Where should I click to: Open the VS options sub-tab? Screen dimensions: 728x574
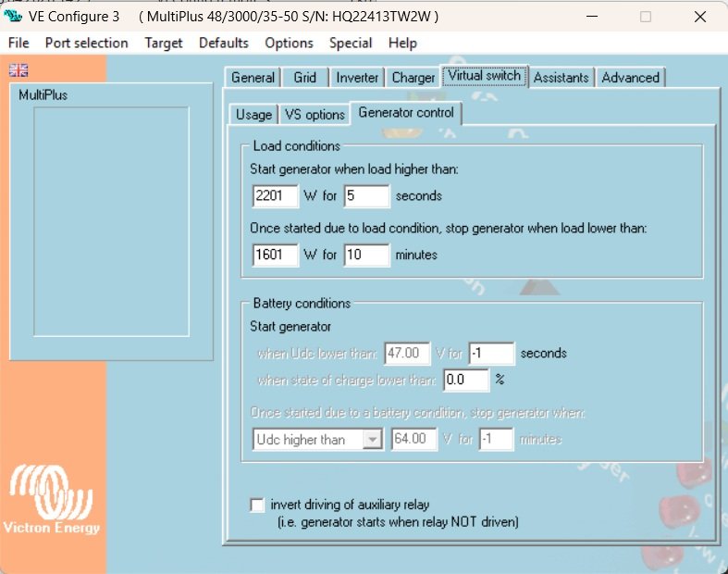point(315,114)
